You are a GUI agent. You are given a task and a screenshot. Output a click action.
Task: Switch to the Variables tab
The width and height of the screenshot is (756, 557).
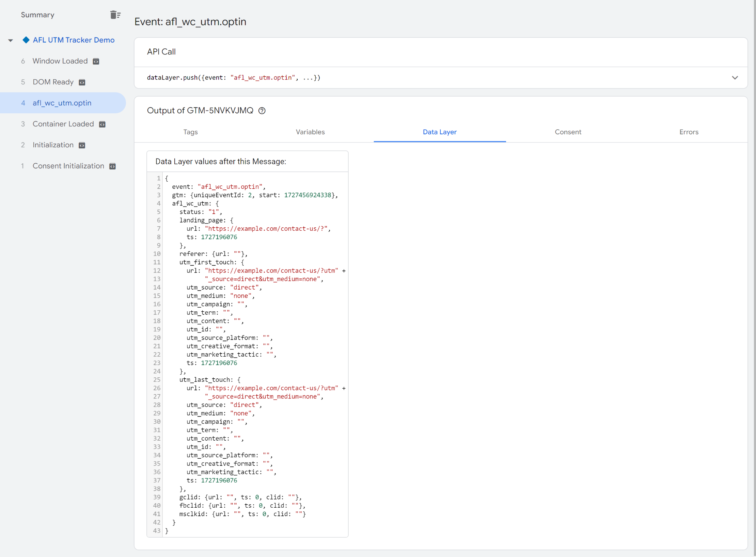tap(310, 132)
